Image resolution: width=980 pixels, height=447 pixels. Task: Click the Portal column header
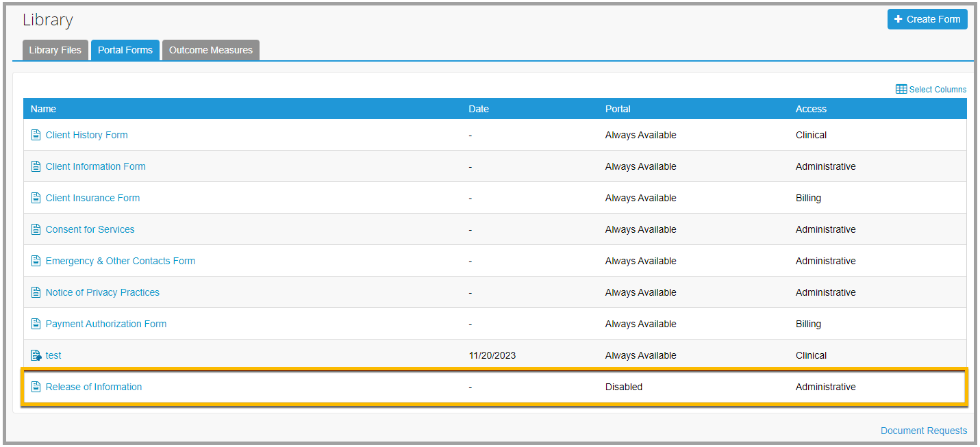tap(618, 109)
